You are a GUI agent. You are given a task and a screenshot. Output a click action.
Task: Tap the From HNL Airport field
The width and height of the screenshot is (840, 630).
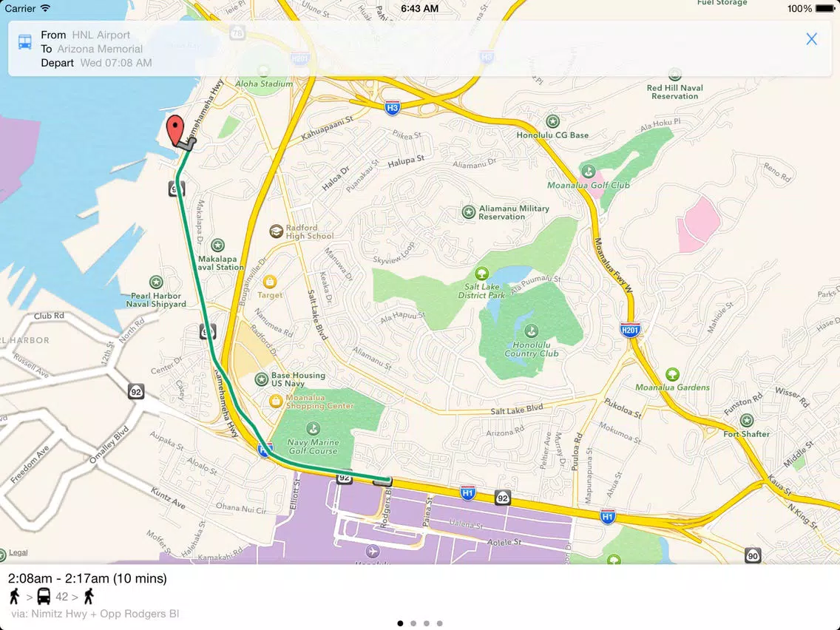[86, 35]
